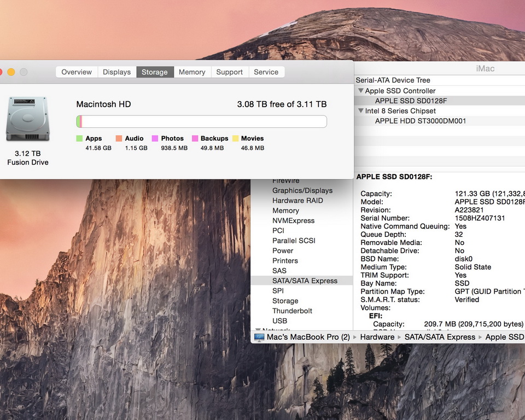Click the iMac window title
Image resolution: width=525 pixels, height=420 pixels.
(485, 69)
